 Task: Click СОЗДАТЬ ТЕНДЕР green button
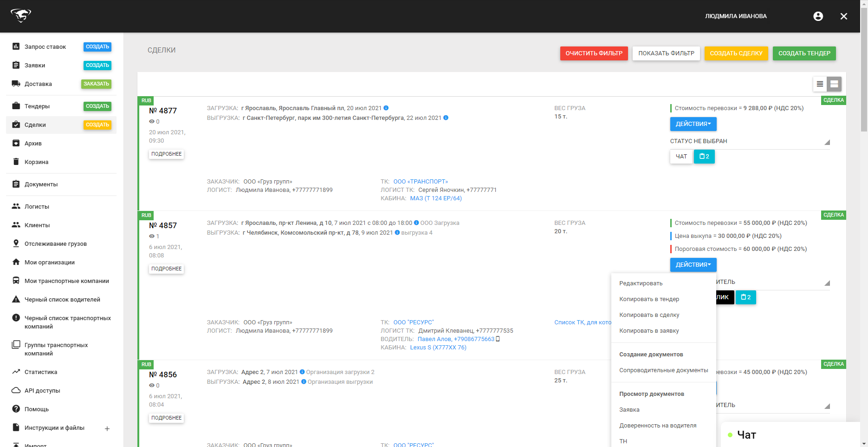(x=804, y=53)
